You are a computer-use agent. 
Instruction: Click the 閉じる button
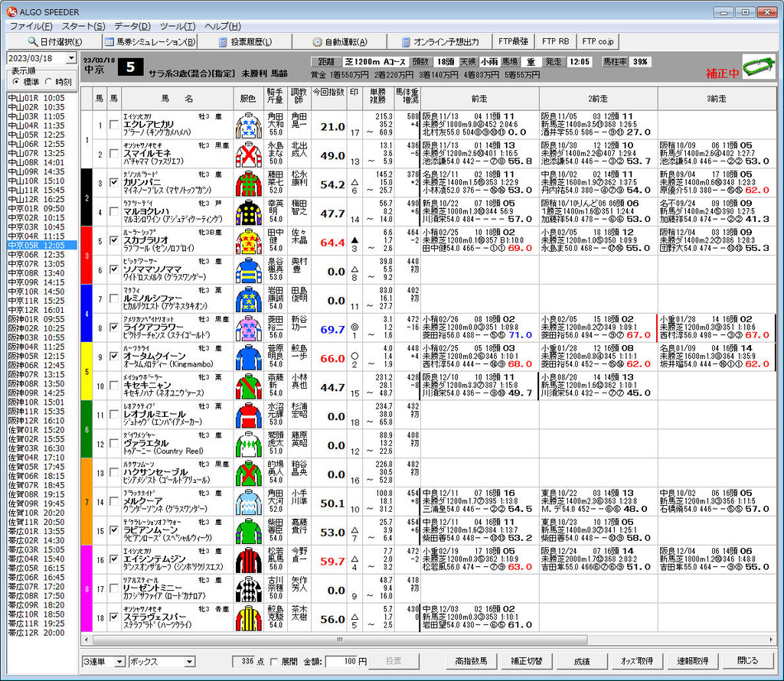748,661
